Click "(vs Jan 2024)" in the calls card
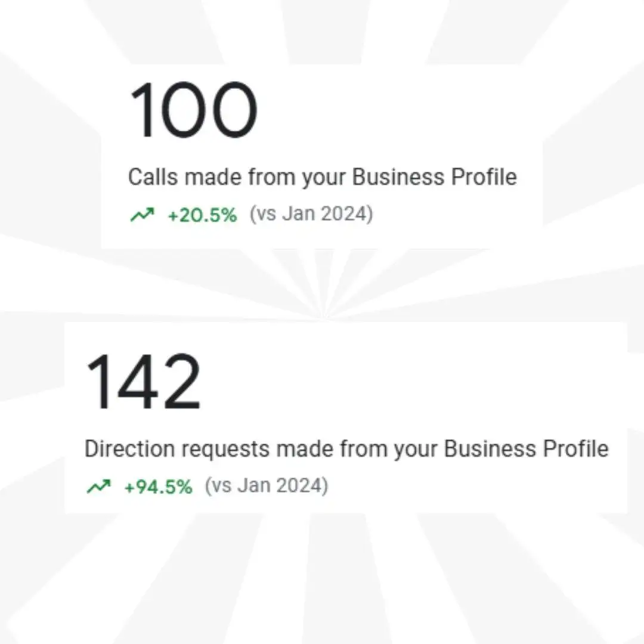644x644 pixels. click(311, 215)
